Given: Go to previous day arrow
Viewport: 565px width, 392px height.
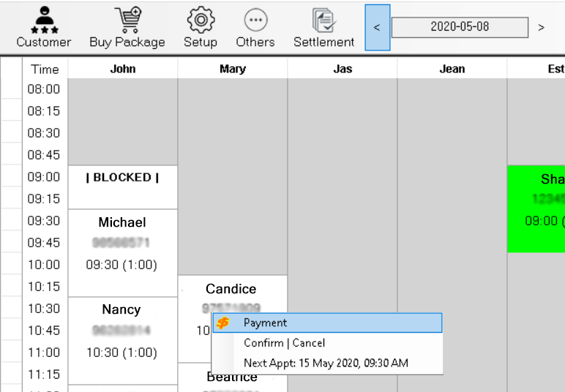Looking at the screenshot, I should [x=377, y=28].
